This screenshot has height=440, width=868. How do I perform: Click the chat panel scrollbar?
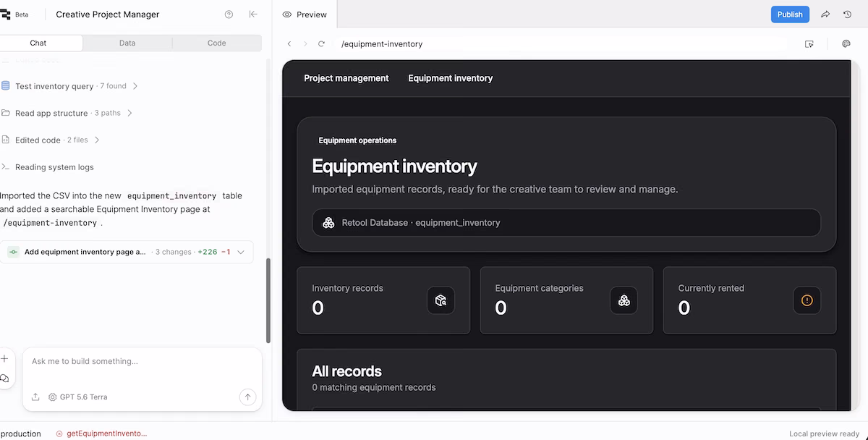(x=268, y=300)
